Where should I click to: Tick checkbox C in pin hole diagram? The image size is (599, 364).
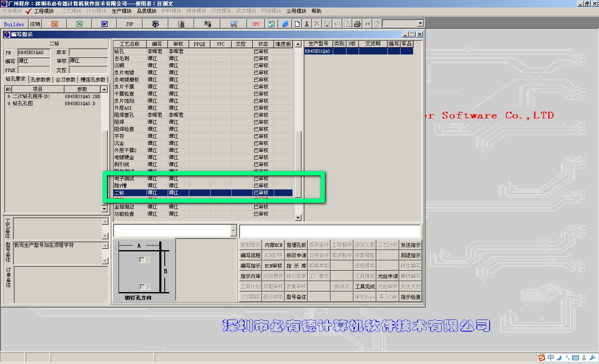point(142,260)
